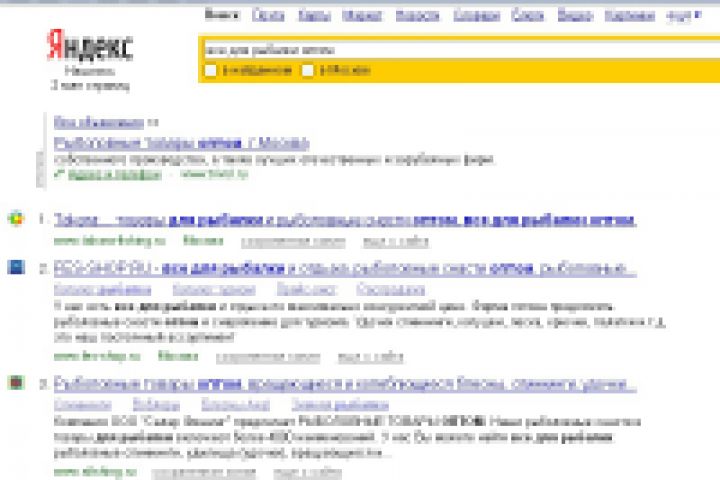Click red favicon of third search result

(x=16, y=382)
